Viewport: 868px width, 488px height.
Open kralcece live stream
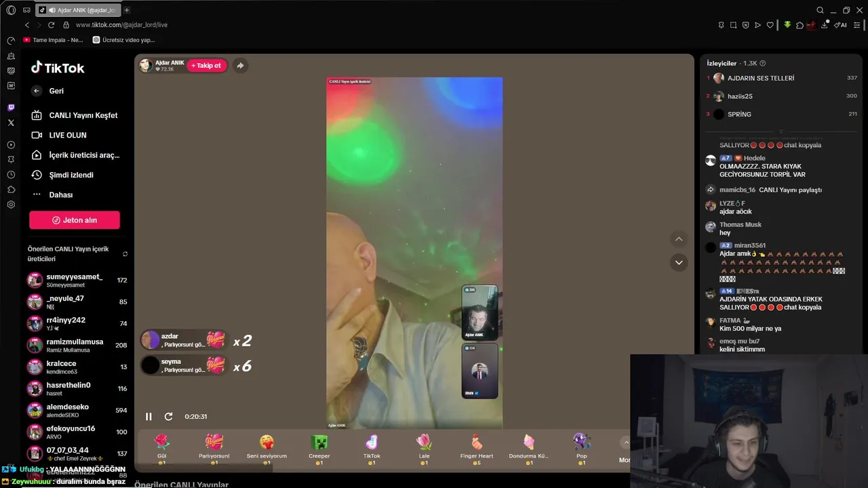(x=77, y=367)
